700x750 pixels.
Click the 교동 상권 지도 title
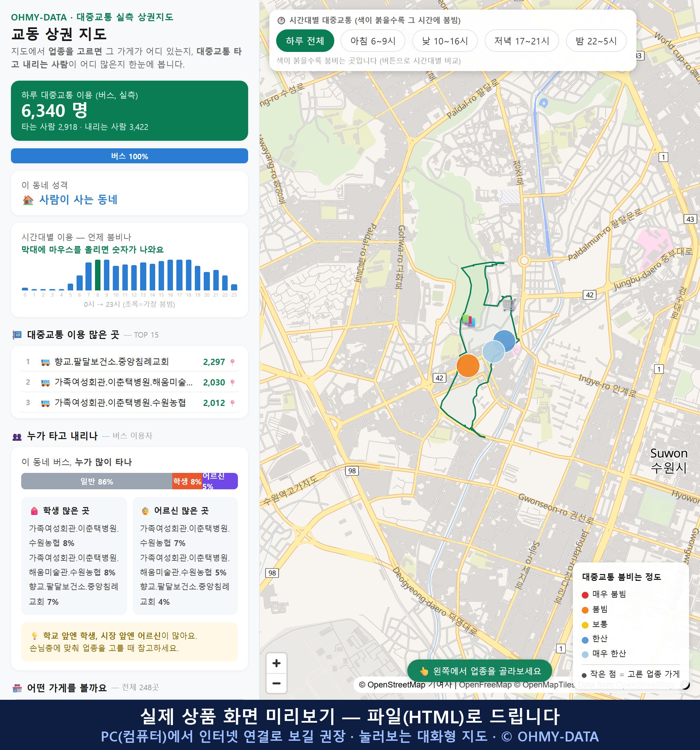click(x=59, y=34)
